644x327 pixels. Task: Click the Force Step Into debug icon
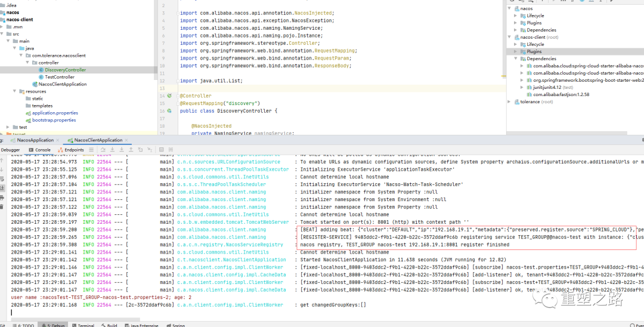click(122, 150)
